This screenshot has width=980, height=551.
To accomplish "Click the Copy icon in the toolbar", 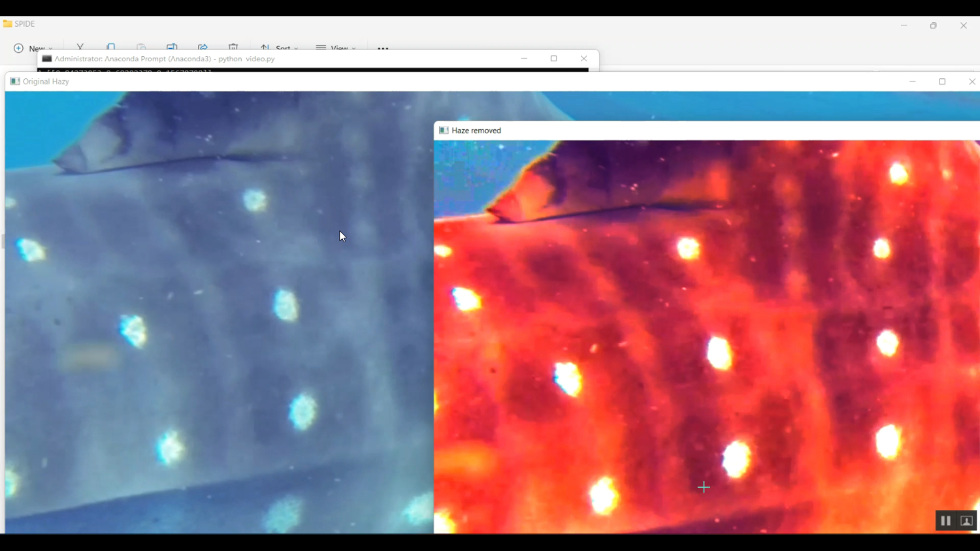I will [x=111, y=47].
